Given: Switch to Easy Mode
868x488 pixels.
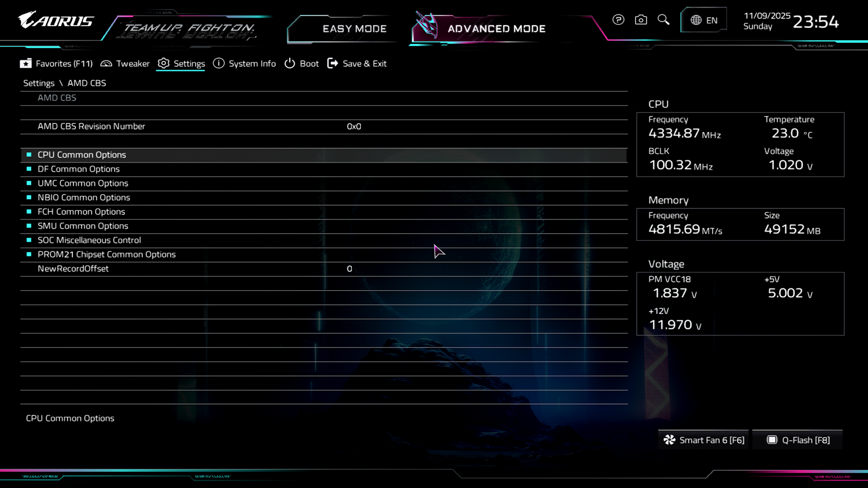Looking at the screenshot, I should coord(354,29).
